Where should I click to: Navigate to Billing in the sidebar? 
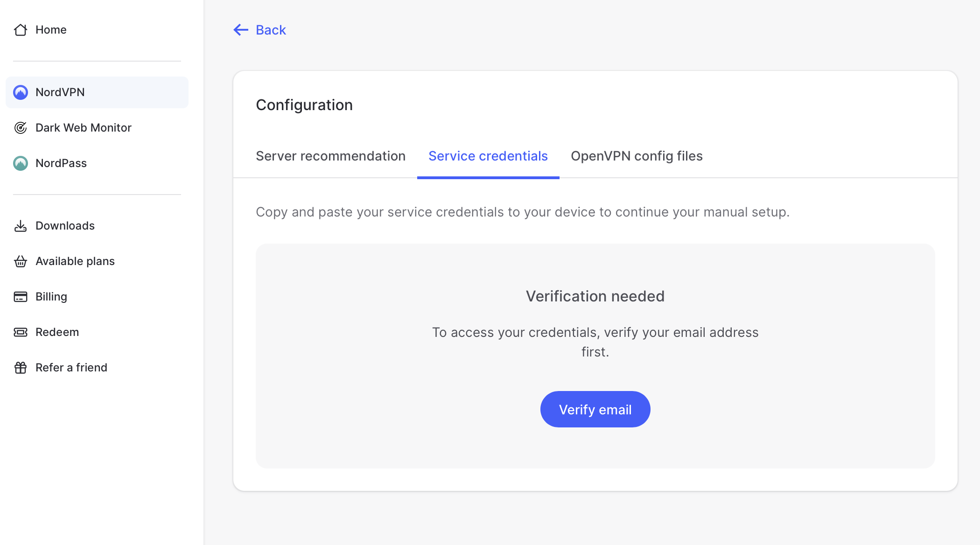click(x=51, y=297)
